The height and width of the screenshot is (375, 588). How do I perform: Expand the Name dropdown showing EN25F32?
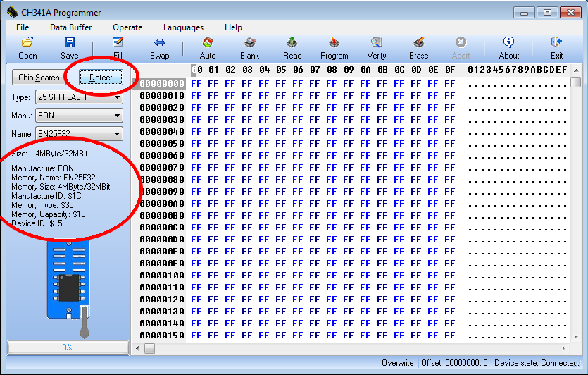tap(118, 134)
